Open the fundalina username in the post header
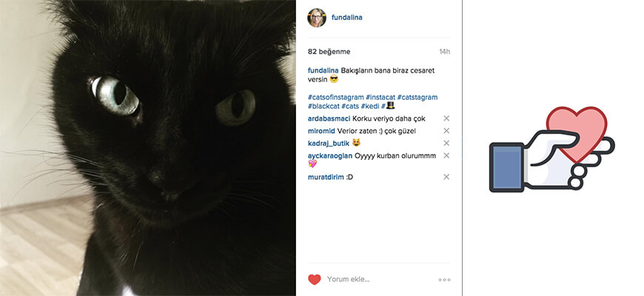This screenshot has height=296, width=644. click(x=347, y=18)
